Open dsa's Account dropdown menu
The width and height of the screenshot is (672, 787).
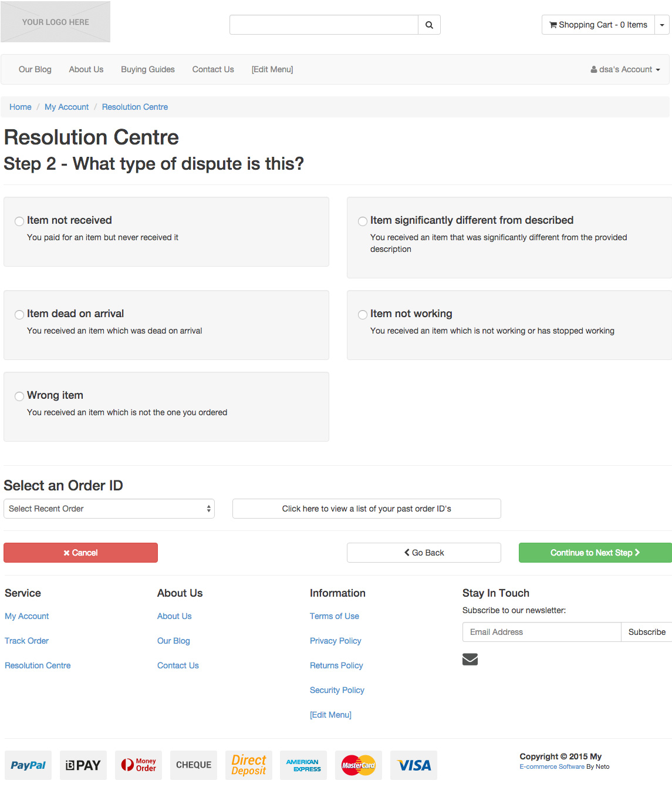coord(625,69)
